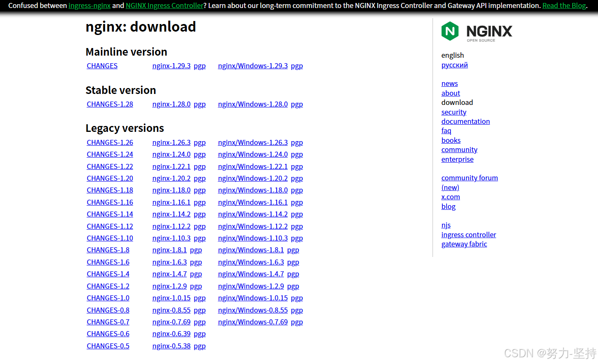The image size is (598, 364).
Task: Open pgp signature next to nginx-1.28.0
Action: pos(200,104)
